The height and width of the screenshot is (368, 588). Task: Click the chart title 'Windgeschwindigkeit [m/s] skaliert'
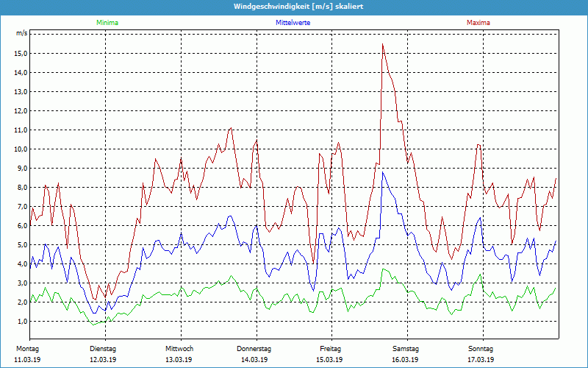tap(298, 7)
